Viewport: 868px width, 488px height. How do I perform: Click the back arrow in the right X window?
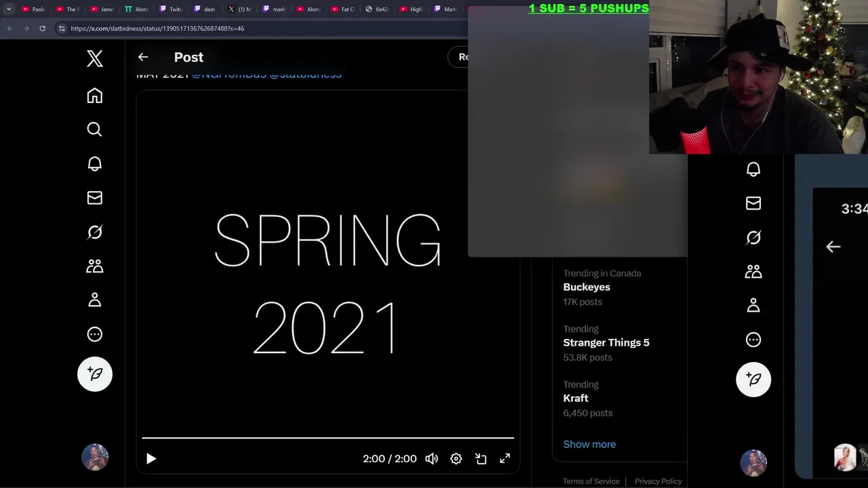point(833,247)
